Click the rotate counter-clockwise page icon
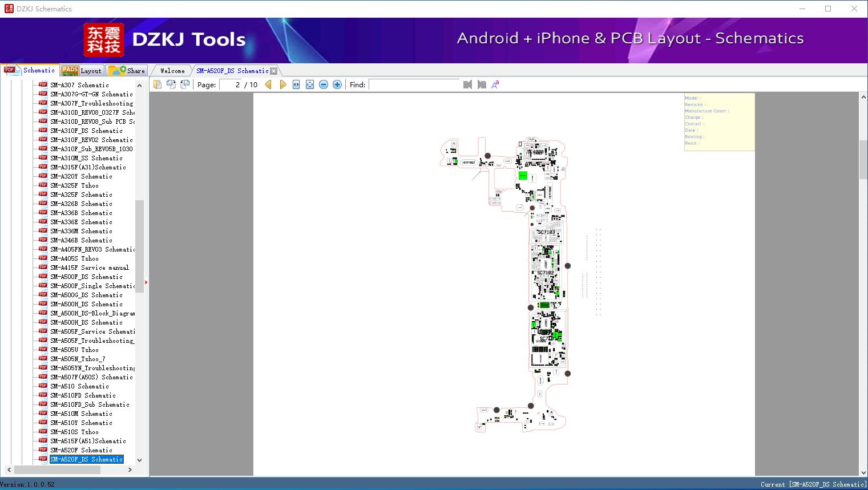 184,84
